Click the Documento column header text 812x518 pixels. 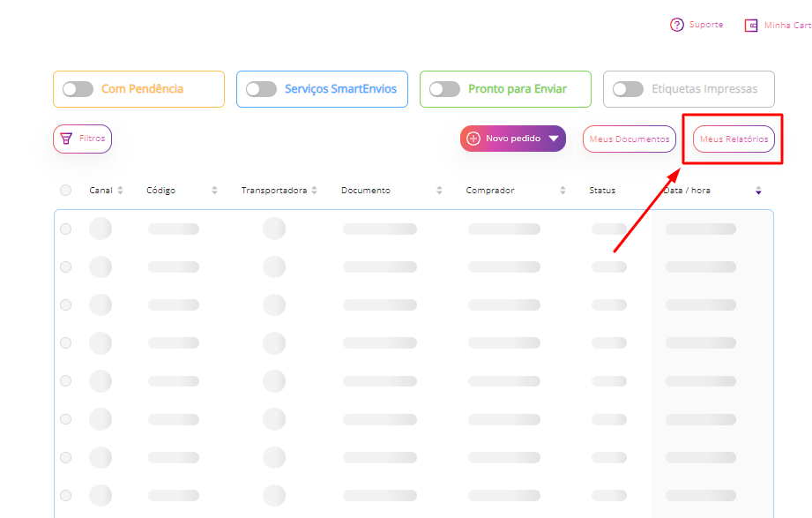(x=366, y=191)
